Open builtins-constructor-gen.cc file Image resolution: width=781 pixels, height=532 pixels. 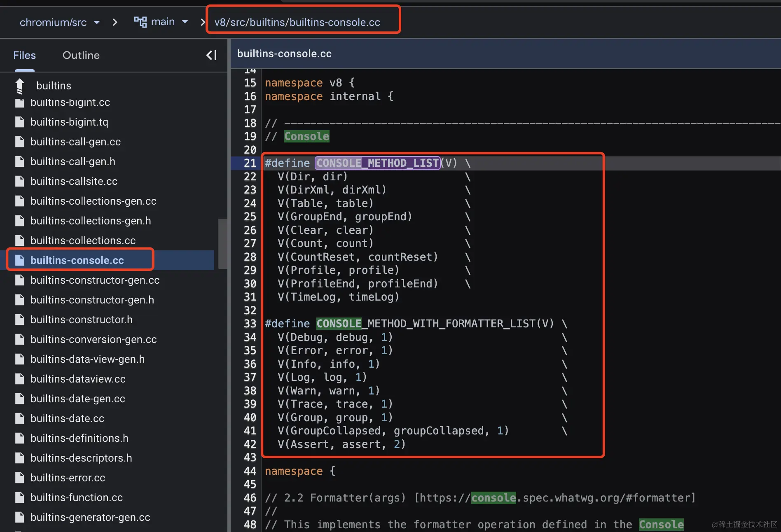95,280
